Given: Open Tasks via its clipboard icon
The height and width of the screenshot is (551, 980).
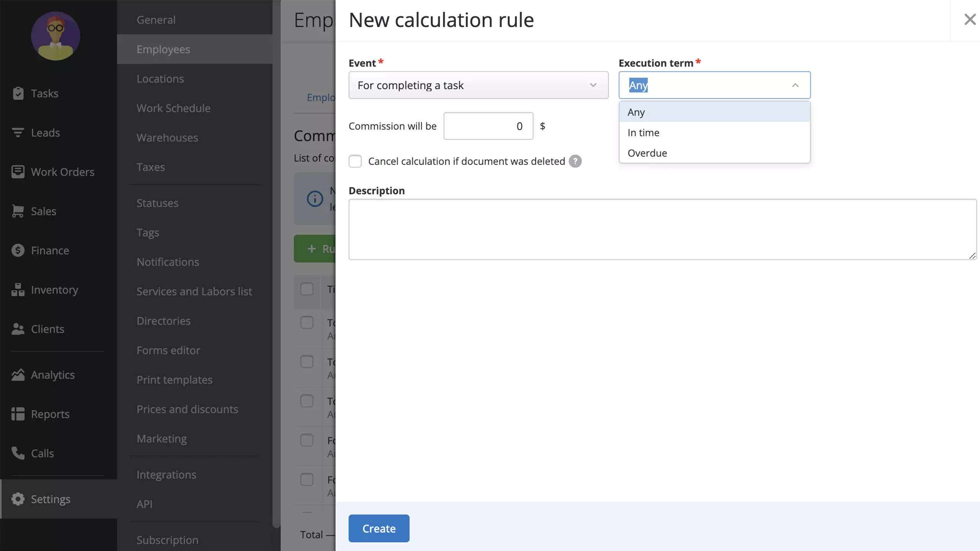Looking at the screenshot, I should [x=18, y=93].
